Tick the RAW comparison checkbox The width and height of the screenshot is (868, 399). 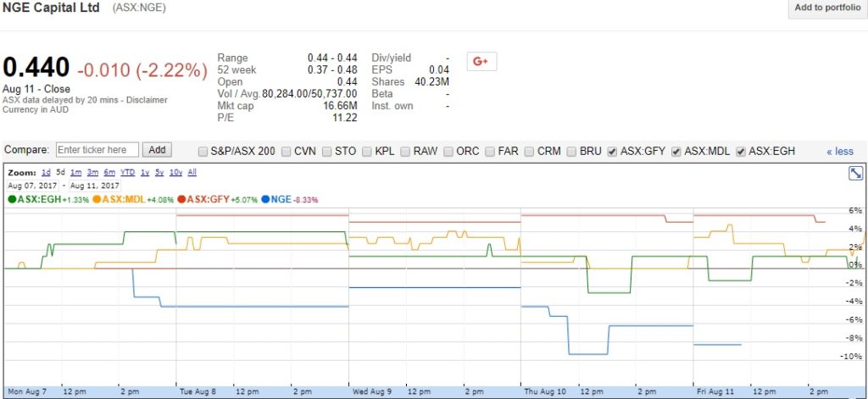click(x=406, y=152)
